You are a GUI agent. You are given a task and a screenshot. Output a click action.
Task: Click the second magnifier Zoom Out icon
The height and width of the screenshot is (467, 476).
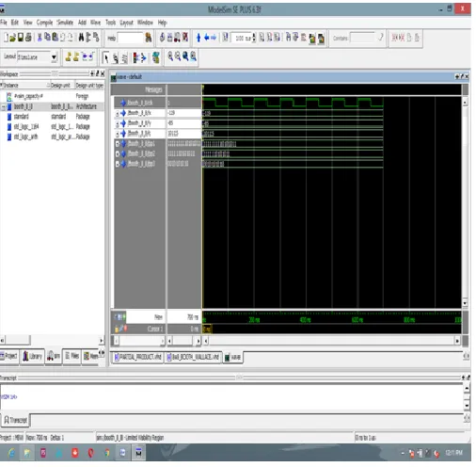(178, 56)
